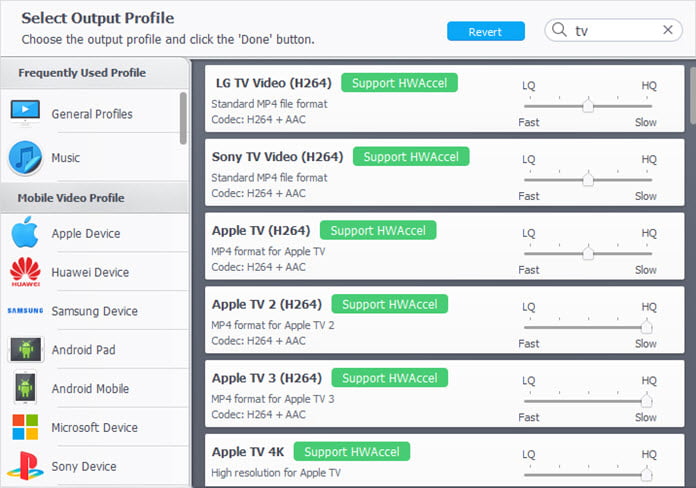Select the Music note icon
The image size is (696, 488).
(25, 157)
